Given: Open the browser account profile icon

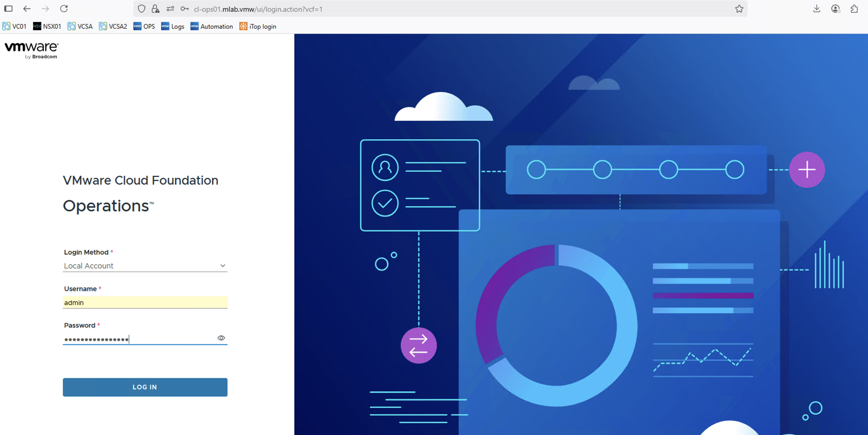Looking at the screenshot, I should 835,9.
